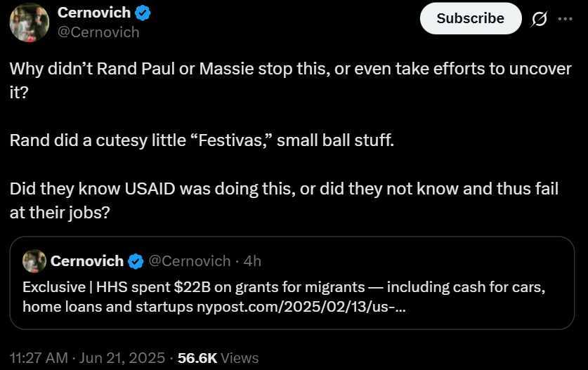This screenshot has width=588, height=370.
Task: Click Cernovich name inside quoted tweet
Action: pyautogui.click(x=87, y=261)
